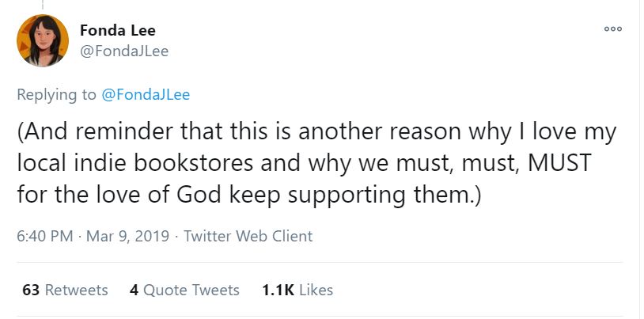Click the bold 1.1K like count
The image size is (644, 319).
(x=276, y=291)
